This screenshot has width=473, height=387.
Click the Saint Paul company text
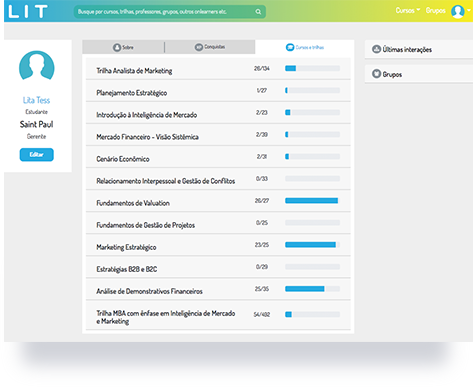point(36,124)
